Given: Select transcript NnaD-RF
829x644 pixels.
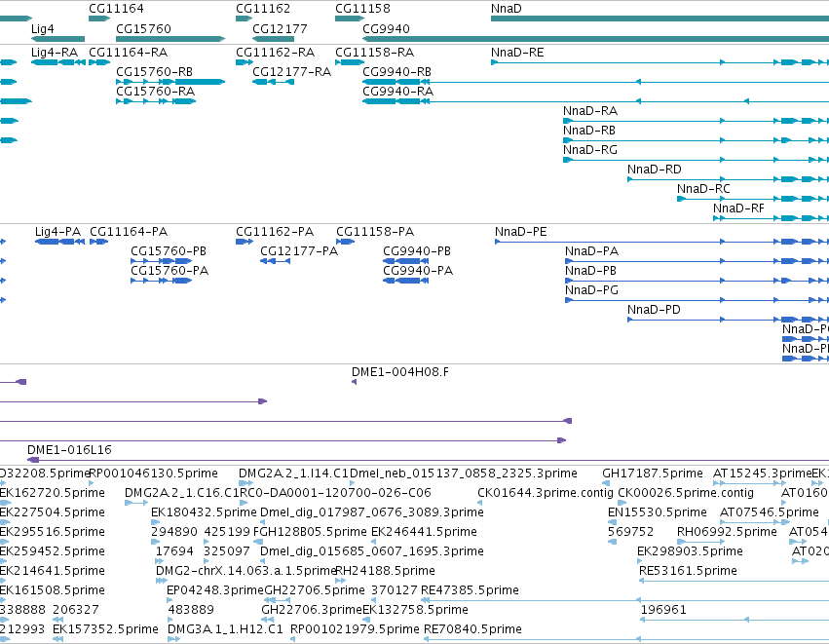Looking at the screenshot, I should pyautogui.click(x=771, y=218).
